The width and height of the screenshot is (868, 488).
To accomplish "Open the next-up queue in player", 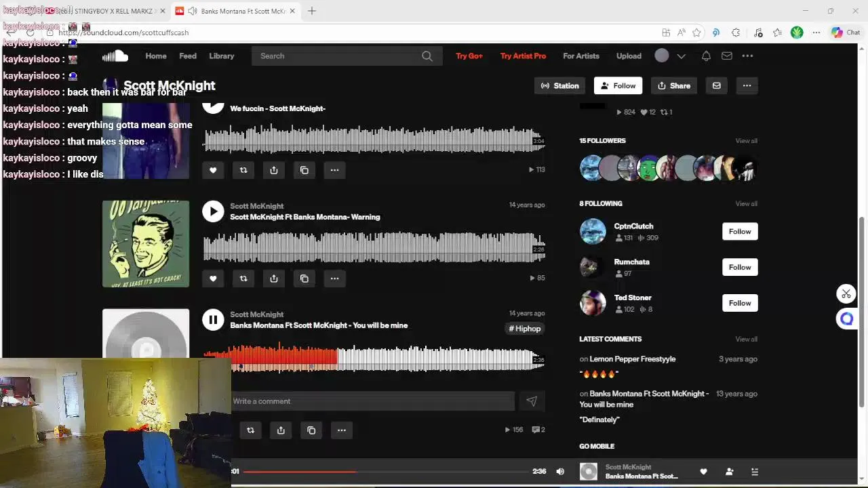I will (x=755, y=472).
